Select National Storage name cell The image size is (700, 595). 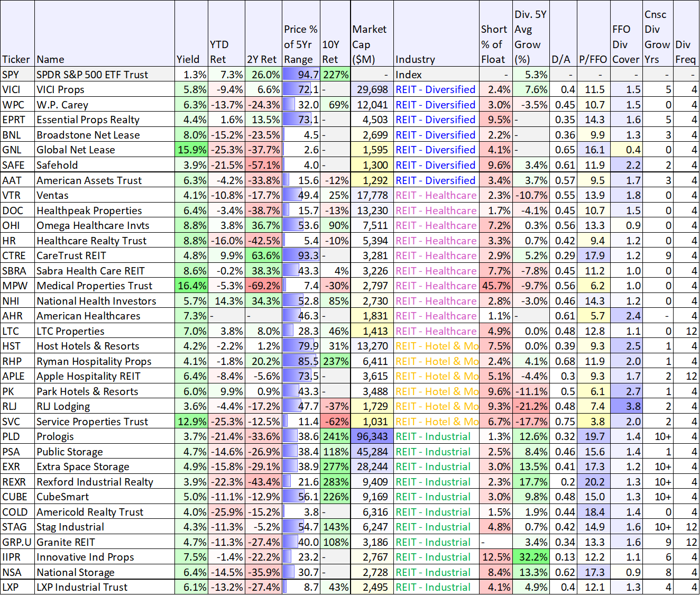[105, 572]
